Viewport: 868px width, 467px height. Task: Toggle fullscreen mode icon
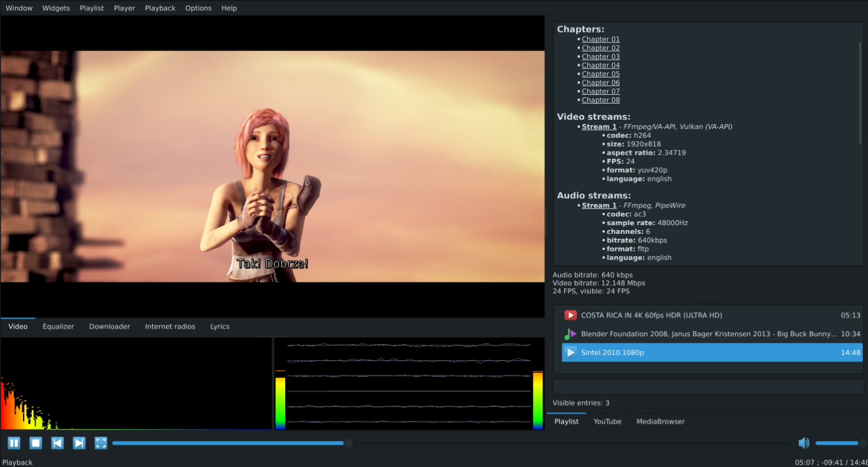(x=100, y=443)
